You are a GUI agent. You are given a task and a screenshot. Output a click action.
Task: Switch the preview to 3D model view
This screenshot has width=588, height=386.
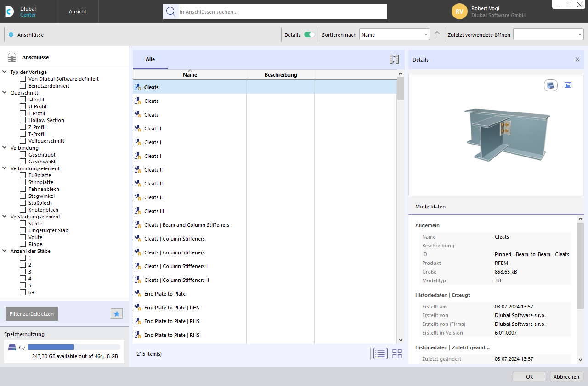tap(551, 85)
